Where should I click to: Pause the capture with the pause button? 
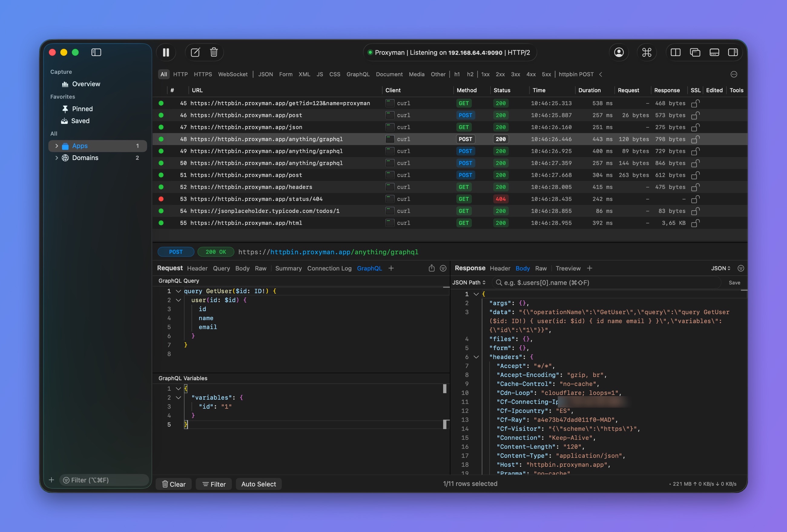166,52
